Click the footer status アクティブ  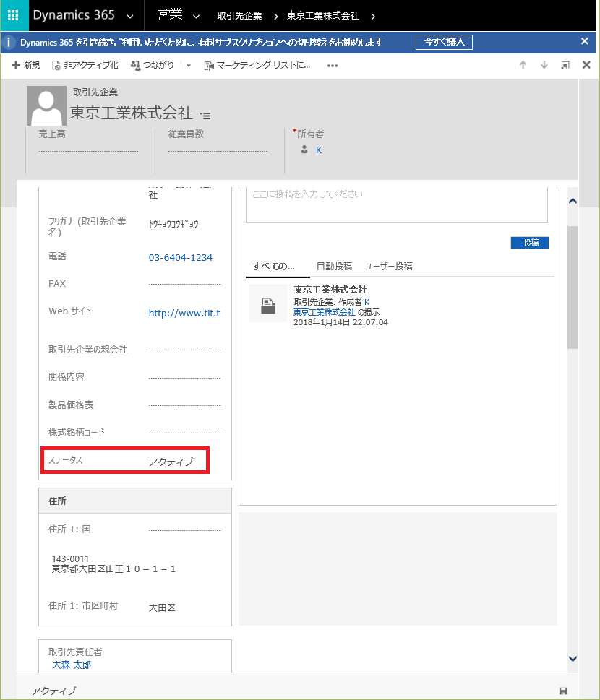point(53,691)
